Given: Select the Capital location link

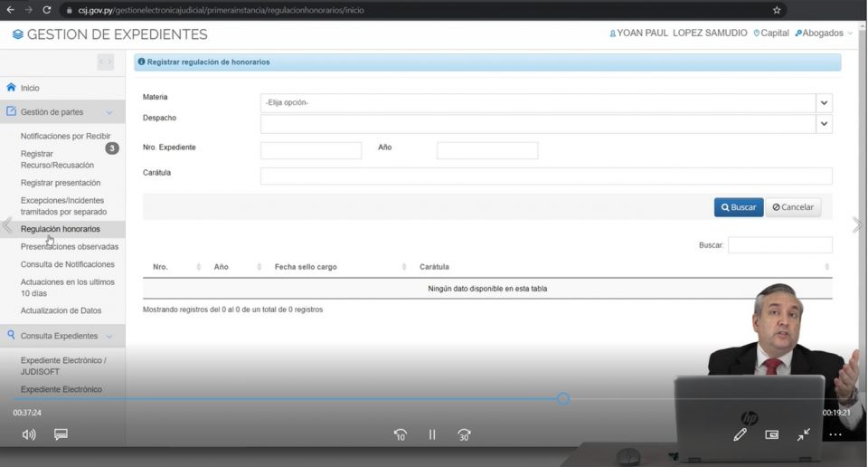Looking at the screenshot, I should [771, 33].
